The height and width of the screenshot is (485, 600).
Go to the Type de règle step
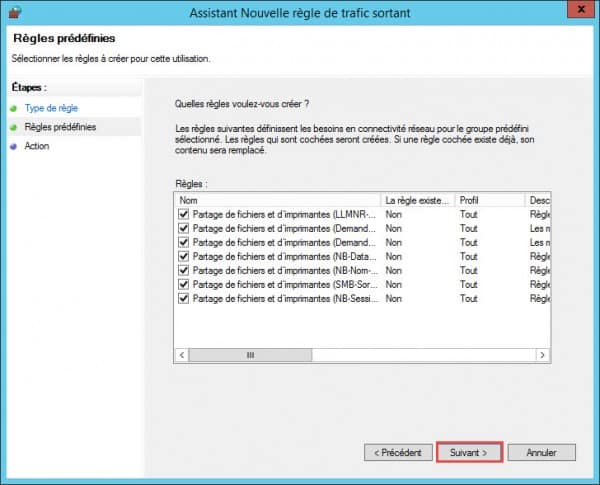click(51, 108)
